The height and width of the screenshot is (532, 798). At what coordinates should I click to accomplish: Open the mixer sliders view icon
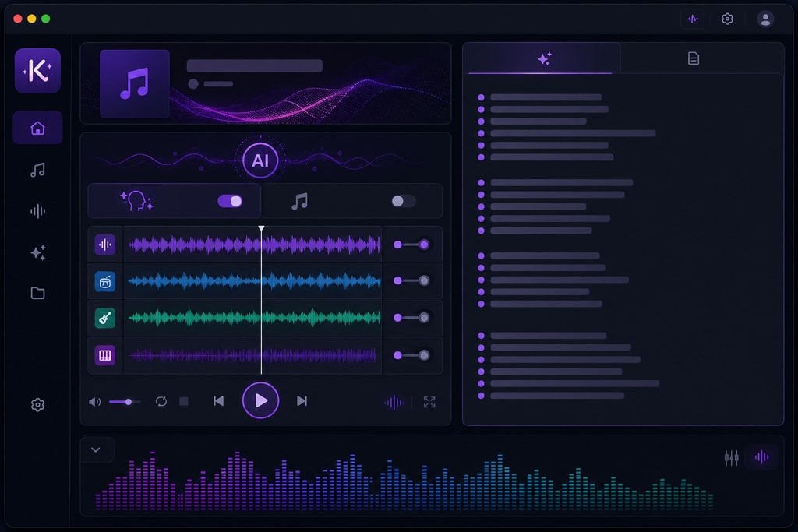click(731, 457)
